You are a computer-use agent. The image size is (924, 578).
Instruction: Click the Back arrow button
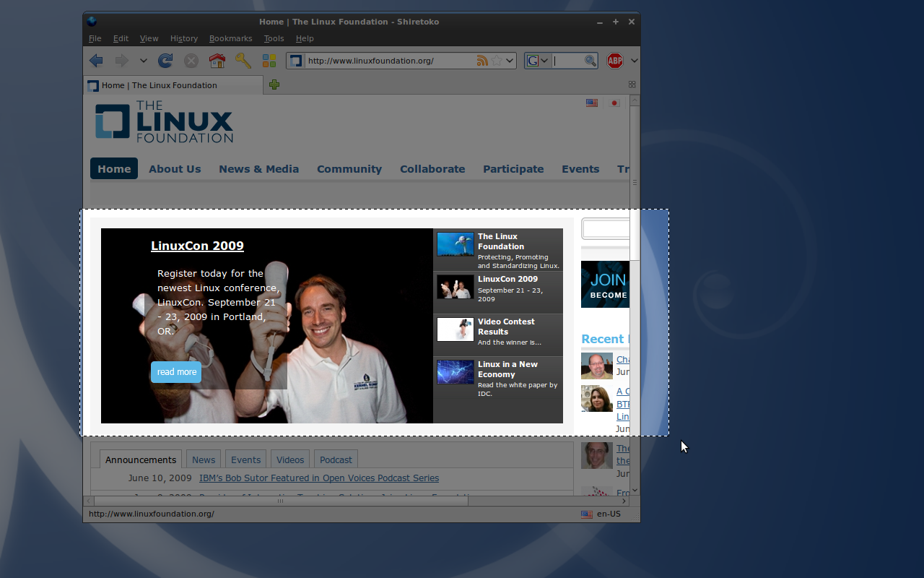click(96, 61)
